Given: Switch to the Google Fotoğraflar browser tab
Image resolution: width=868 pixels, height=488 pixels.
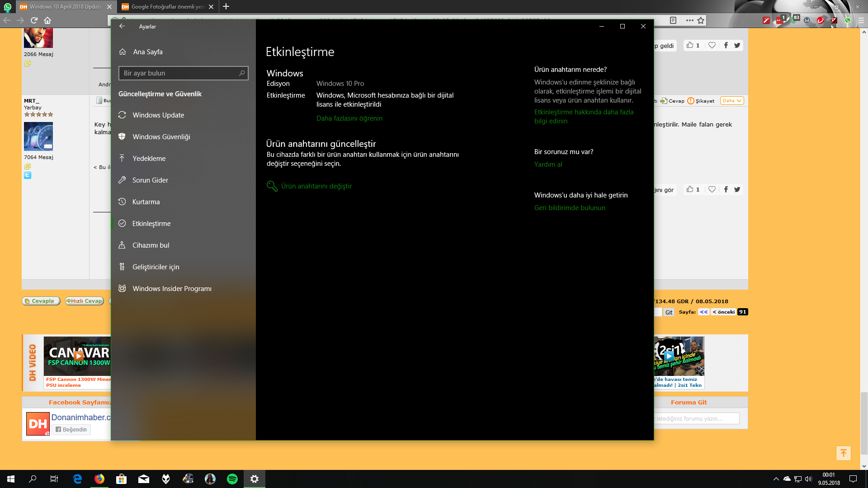Looking at the screenshot, I should click(167, 7).
